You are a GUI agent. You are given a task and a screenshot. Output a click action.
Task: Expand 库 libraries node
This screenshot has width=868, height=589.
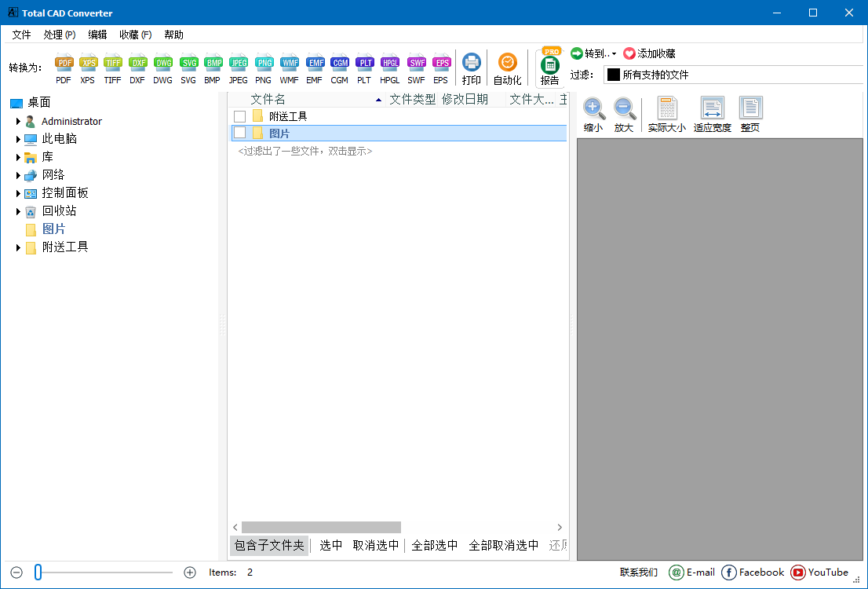pyautogui.click(x=18, y=157)
